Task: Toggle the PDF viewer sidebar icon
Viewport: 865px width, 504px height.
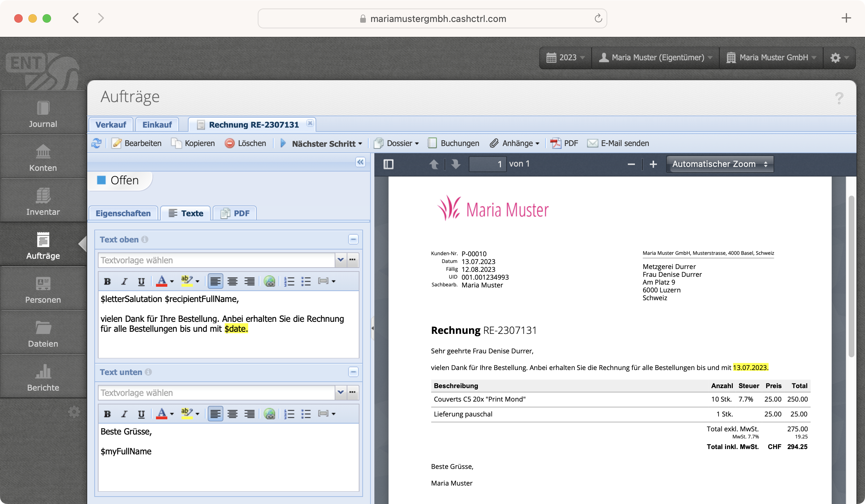Action: tap(389, 164)
